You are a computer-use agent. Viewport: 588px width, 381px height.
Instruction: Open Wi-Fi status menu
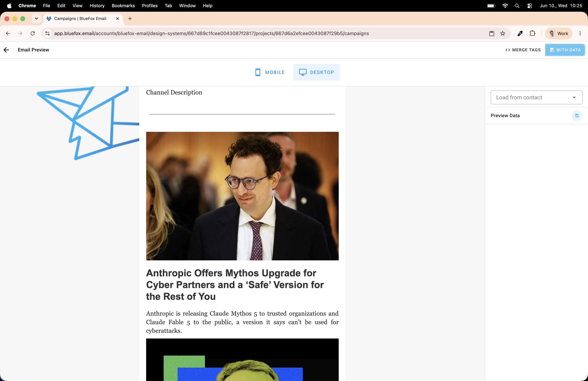point(505,6)
